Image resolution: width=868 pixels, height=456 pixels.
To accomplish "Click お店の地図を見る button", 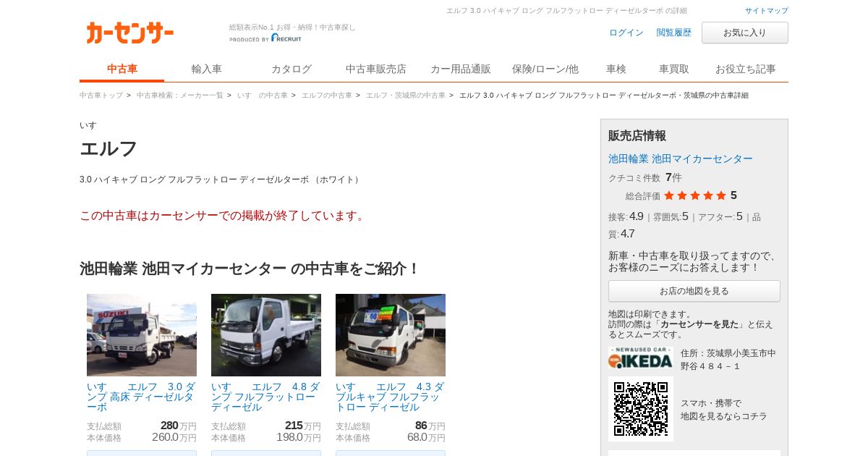I will pyautogui.click(x=694, y=291).
